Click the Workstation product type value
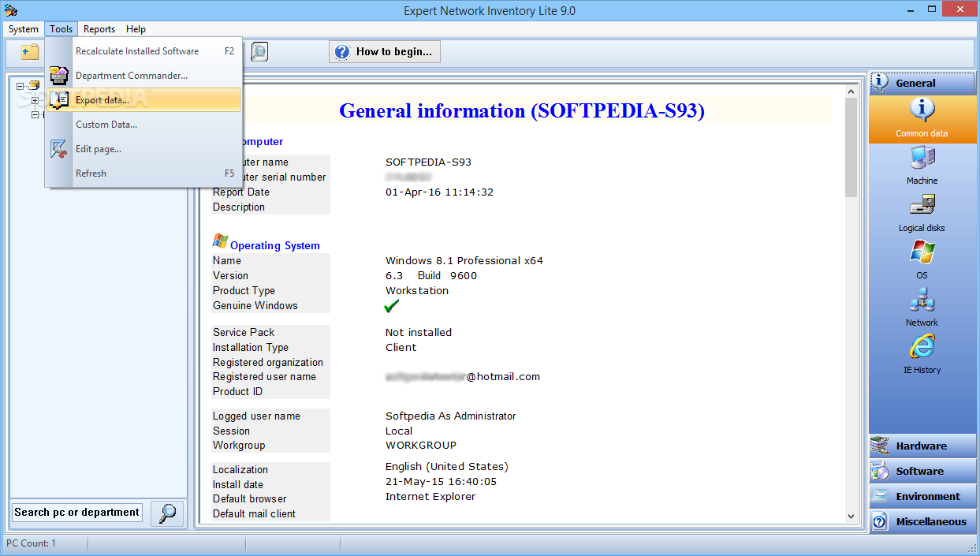Viewport: 980px width, 556px height. [417, 291]
